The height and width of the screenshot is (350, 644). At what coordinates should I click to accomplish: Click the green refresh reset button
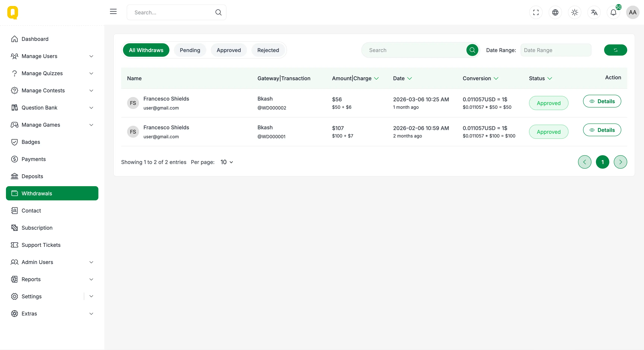pyautogui.click(x=615, y=50)
